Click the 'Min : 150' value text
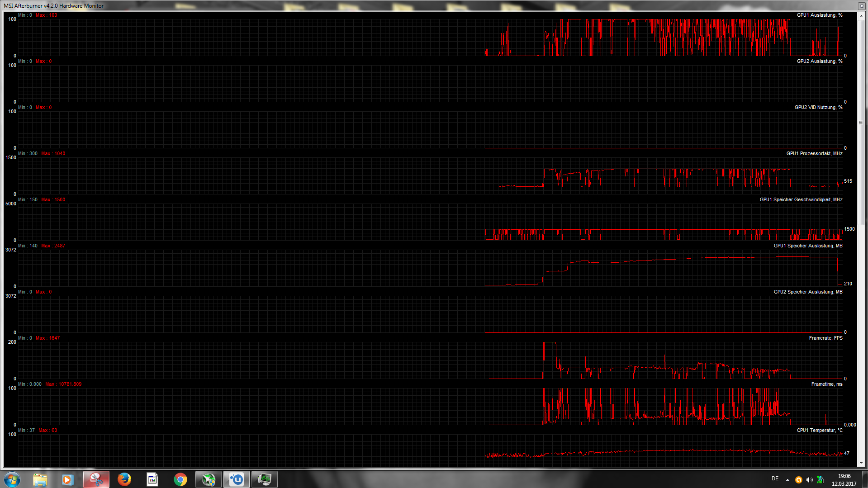 tap(28, 200)
